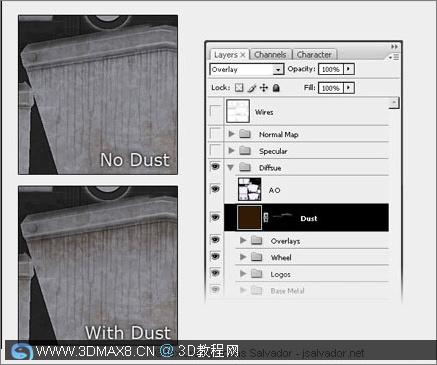Open the Layers panel options menu
This screenshot has height=365, width=437.
click(x=394, y=57)
